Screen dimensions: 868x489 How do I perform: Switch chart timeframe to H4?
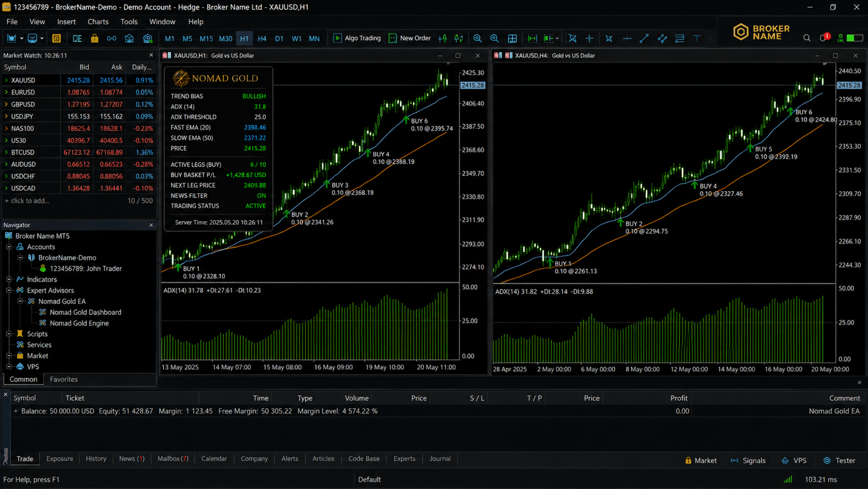coord(262,38)
